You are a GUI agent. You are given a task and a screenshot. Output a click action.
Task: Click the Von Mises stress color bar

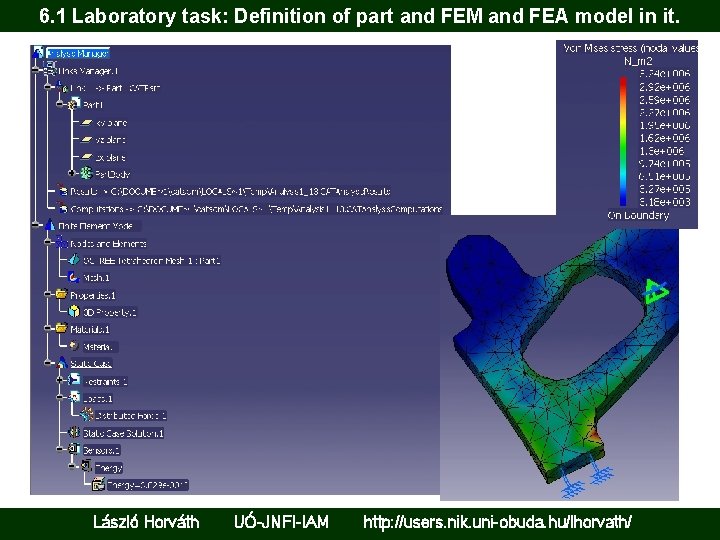pos(623,141)
